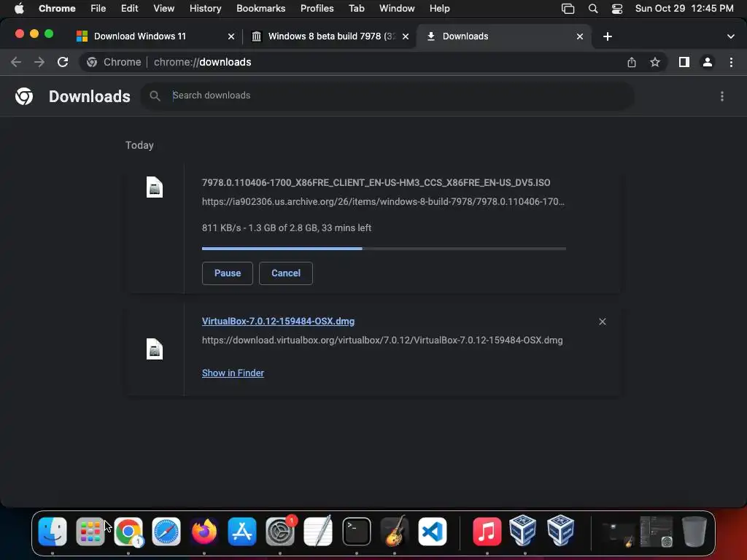This screenshot has height=560, width=747.
Task: Click the date and time in menu bar
Action: point(684,8)
